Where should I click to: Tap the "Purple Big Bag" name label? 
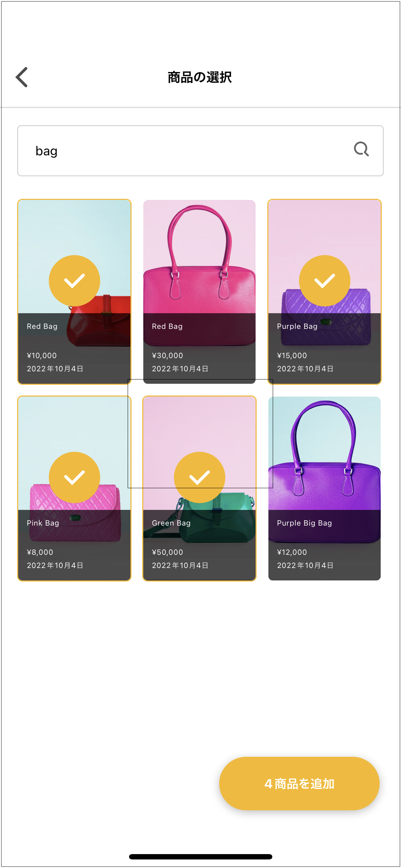[x=304, y=523]
